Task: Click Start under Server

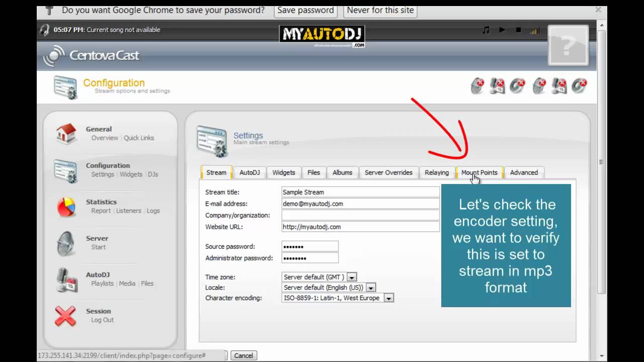Action: click(99, 247)
